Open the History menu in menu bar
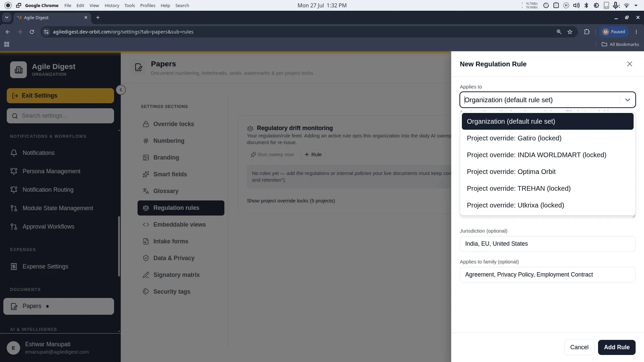Image resolution: width=644 pixels, height=362 pixels. click(x=112, y=5)
